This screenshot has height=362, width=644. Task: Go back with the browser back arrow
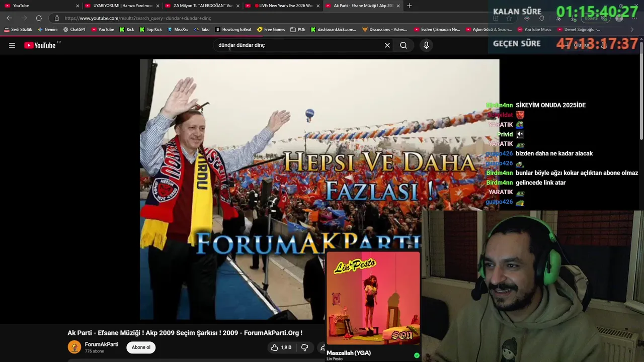[9, 18]
